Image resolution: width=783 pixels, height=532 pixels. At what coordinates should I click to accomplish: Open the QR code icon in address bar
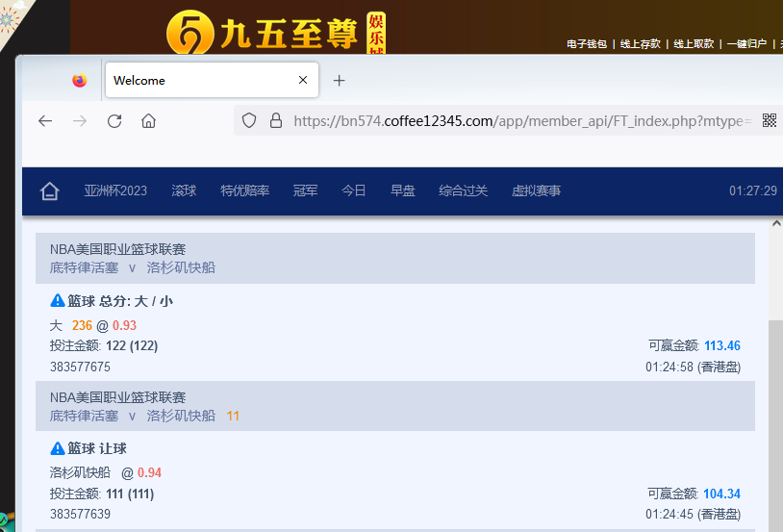click(x=769, y=120)
